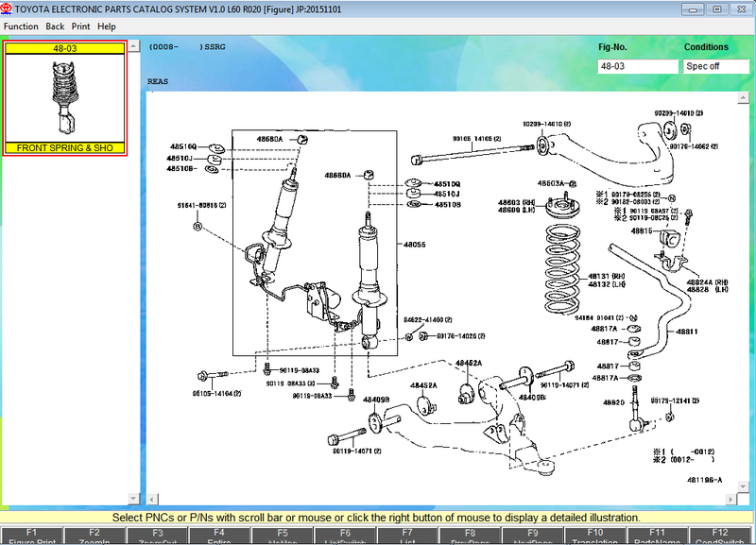Image resolution: width=756 pixels, height=545 pixels.
Task: Open the Print menu
Action: [x=80, y=26]
